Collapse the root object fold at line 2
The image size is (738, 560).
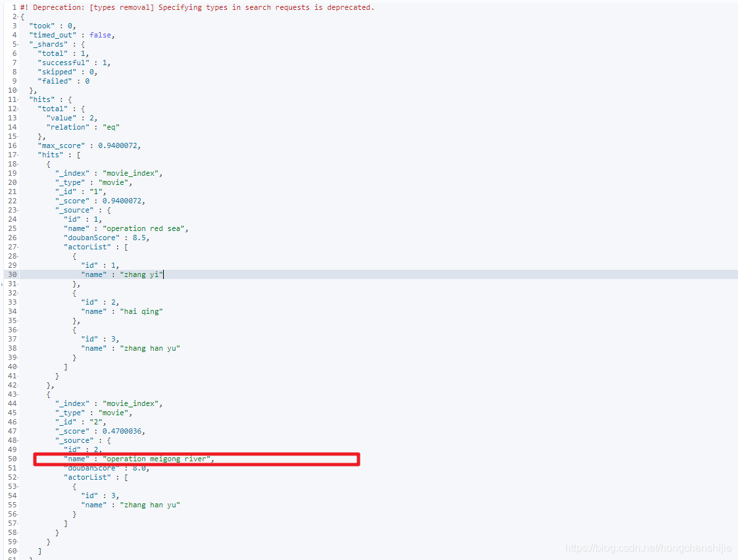(x=18, y=16)
